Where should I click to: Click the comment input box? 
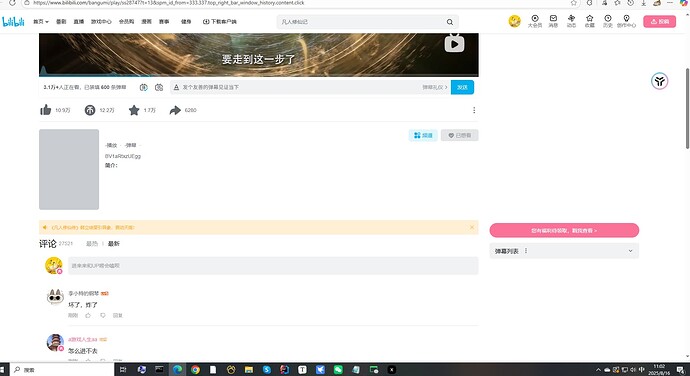(273, 265)
